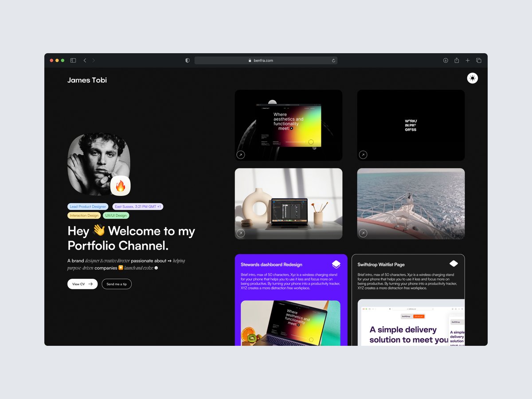
Task: Open the Stewards dashboard Redesign title
Action: [271, 265]
